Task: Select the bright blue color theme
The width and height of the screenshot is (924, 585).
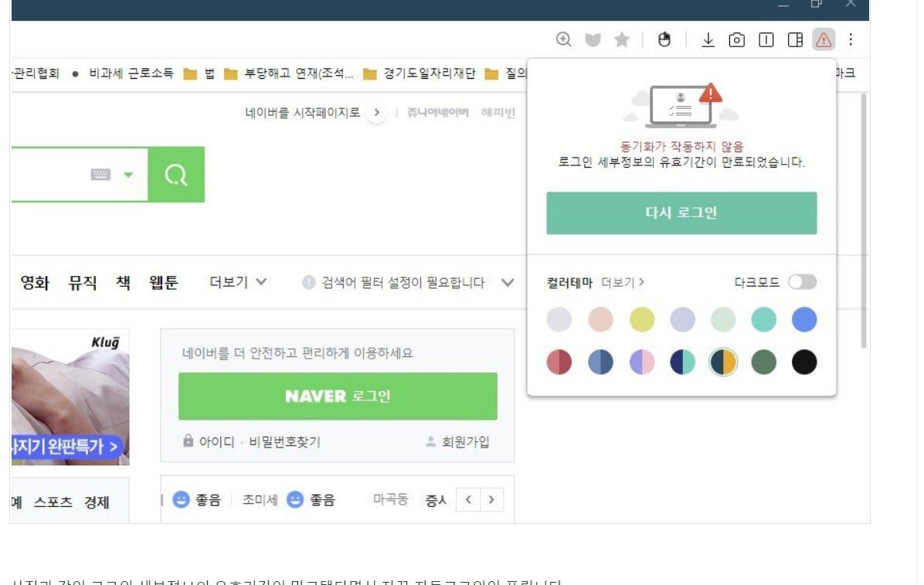Action: pos(804,320)
